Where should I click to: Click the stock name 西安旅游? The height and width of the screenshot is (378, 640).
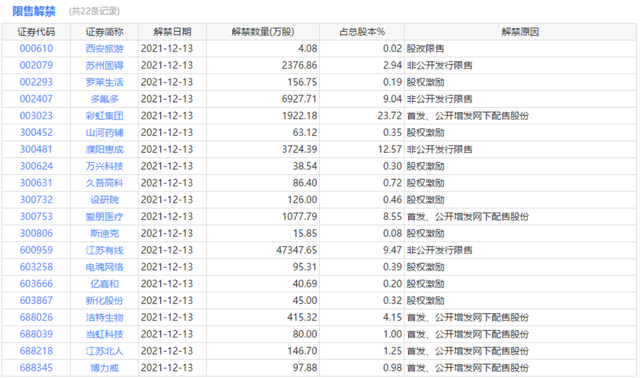click(x=104, y=49)
